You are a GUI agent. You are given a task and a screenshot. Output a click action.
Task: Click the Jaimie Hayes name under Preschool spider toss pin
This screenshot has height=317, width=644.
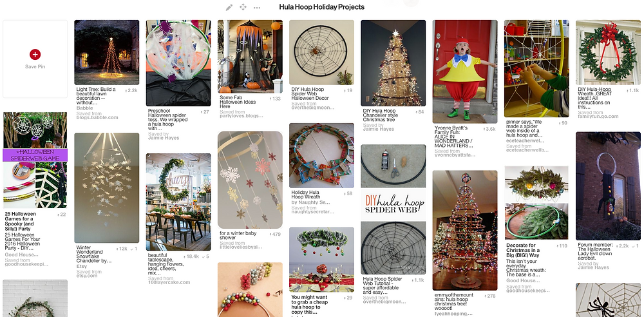point(164,138)
